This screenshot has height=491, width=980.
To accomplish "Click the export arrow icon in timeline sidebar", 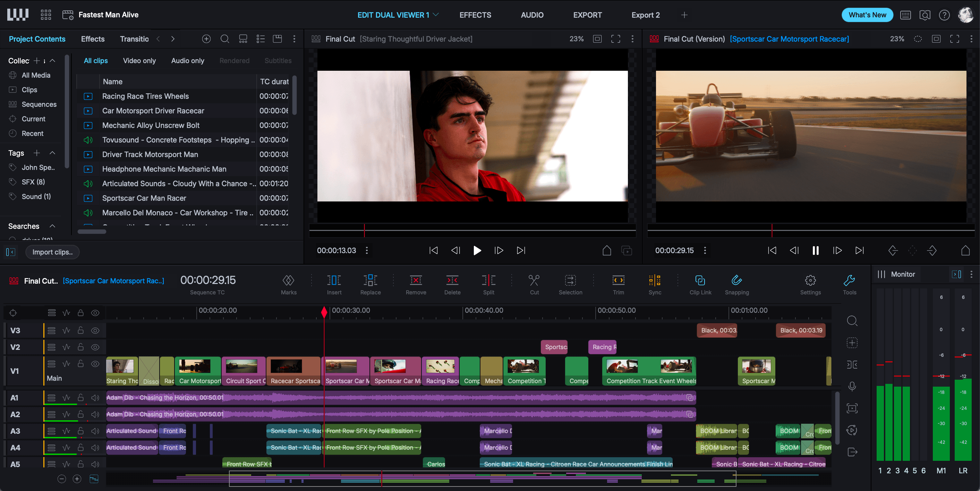I will tap(852, 452).
